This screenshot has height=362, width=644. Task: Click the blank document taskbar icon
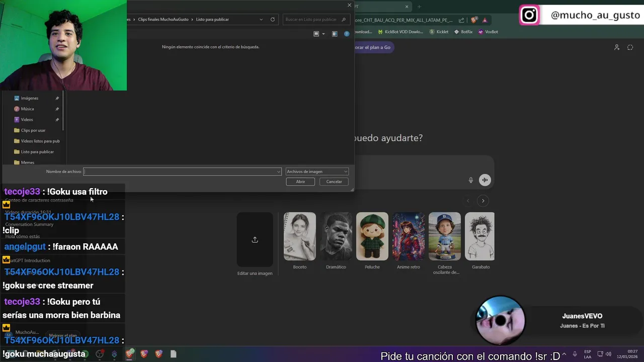[174, 354]
